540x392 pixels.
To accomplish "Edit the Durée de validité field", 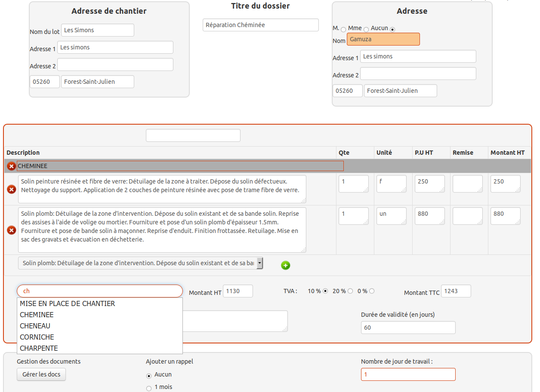I will [408, 328].
